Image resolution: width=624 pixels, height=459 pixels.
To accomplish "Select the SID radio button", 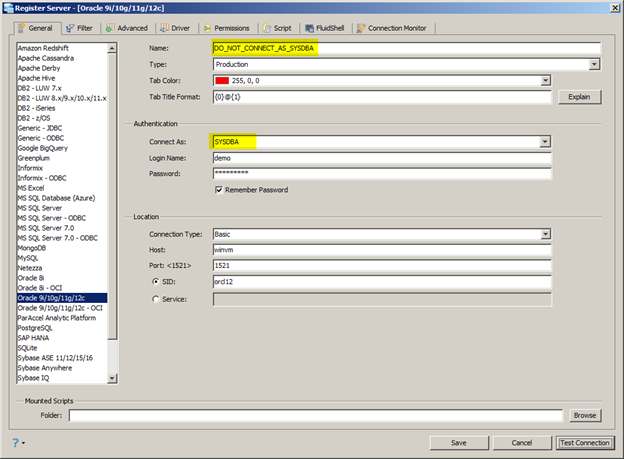I will coord(156,281).
